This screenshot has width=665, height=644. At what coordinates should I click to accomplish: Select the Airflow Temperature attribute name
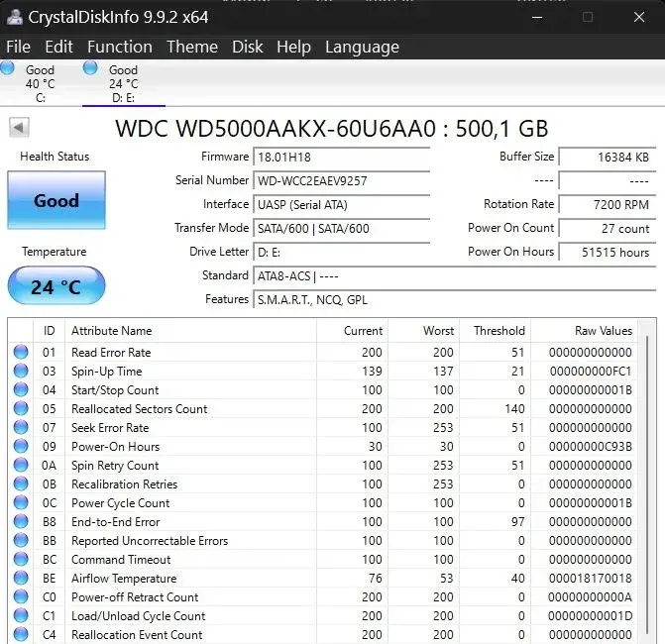tap(124, 579)
